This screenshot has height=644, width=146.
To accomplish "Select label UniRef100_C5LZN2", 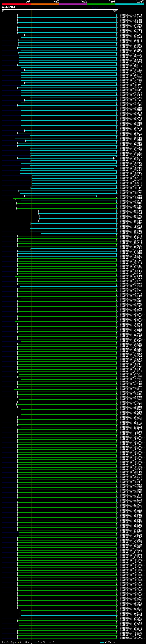I will [x=131, y=108].
